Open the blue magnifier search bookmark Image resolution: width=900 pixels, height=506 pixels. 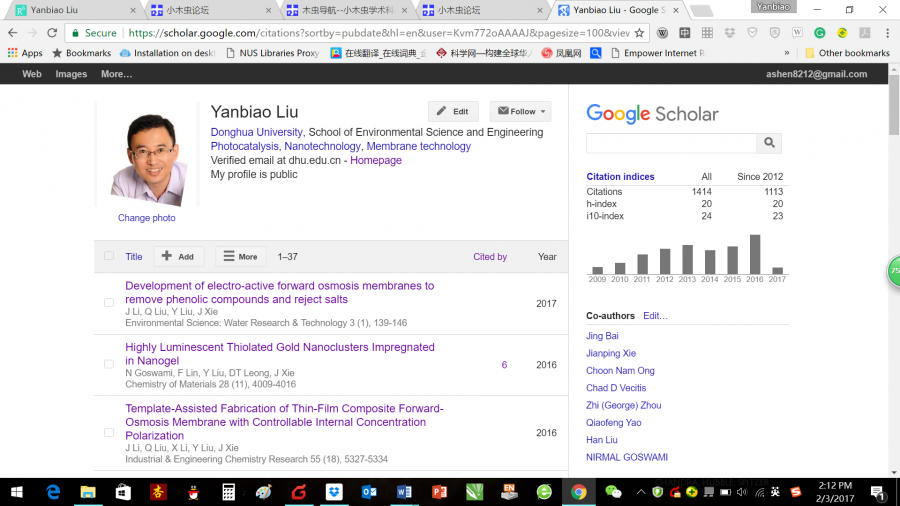point(596,53)
